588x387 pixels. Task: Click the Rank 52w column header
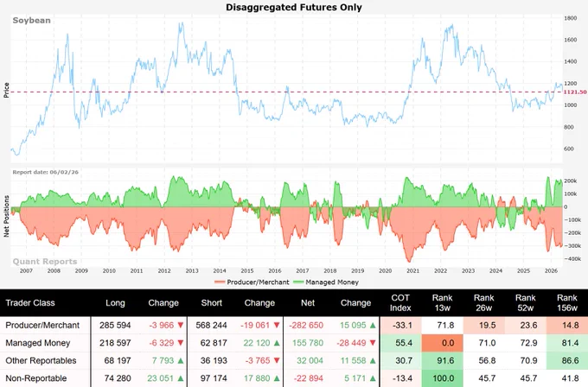(526, 302)
